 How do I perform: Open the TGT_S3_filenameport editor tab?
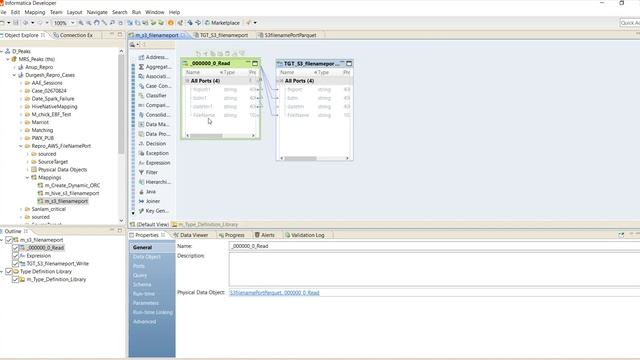[221, 35]
